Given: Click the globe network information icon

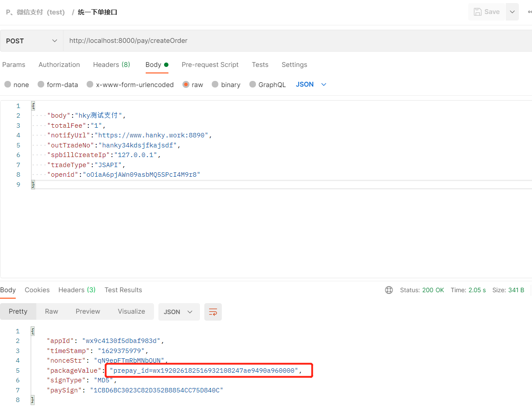Looking at the screenshot, I should [x=389, y=290].
